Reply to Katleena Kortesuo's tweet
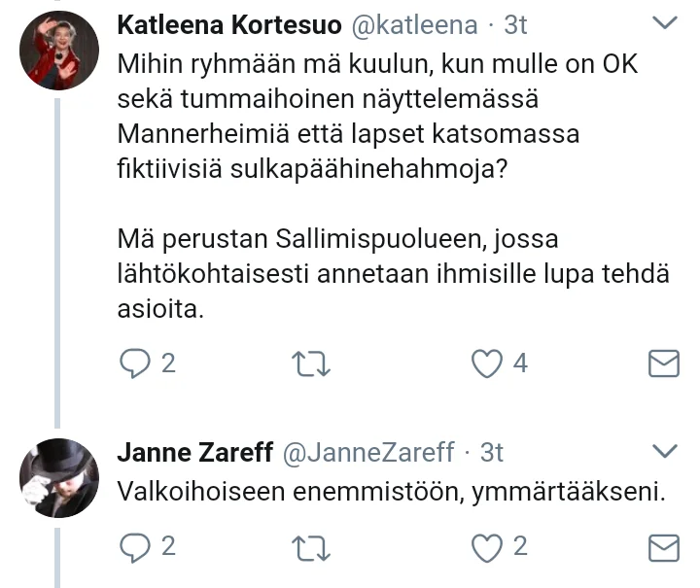This screenshot has width=700, height=588. pyautogui.click(x=134, y=363)
